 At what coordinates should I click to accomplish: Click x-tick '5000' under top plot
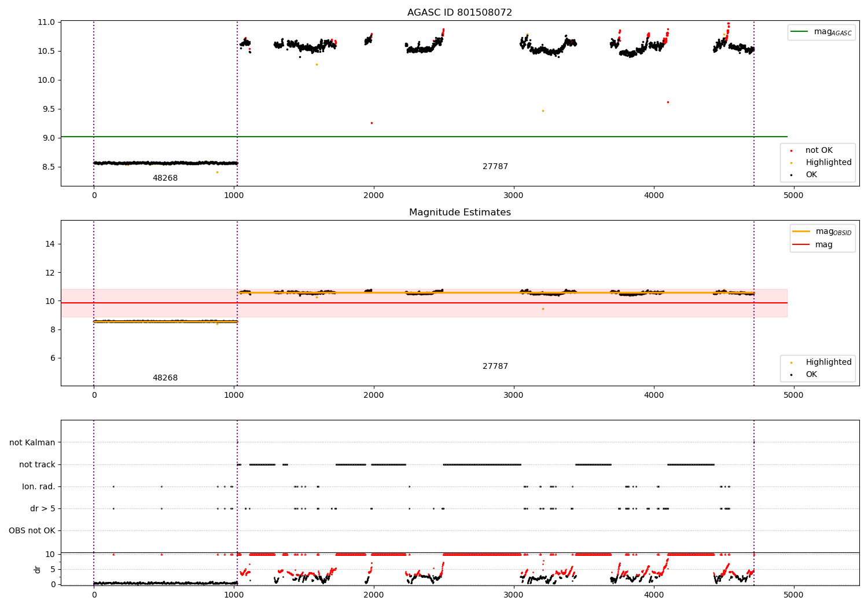[x=793, y=195]
